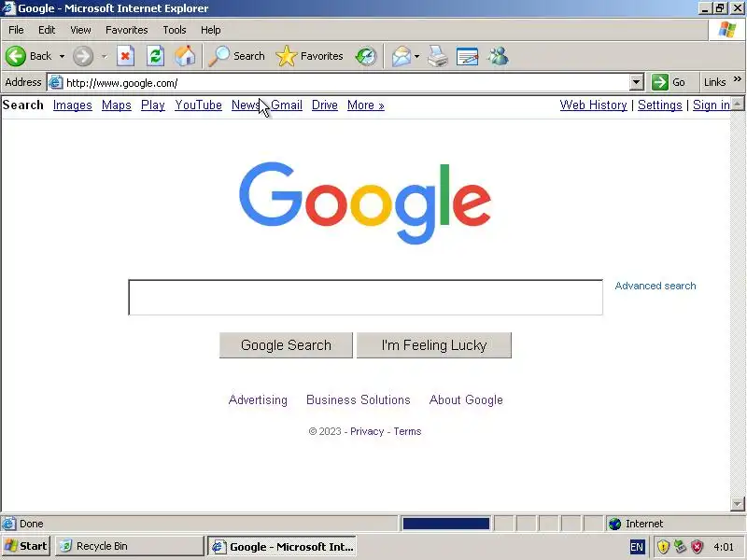This screenshot has height=560, width=747.
Task: Open the Help menu
Action: pos(211,30)
